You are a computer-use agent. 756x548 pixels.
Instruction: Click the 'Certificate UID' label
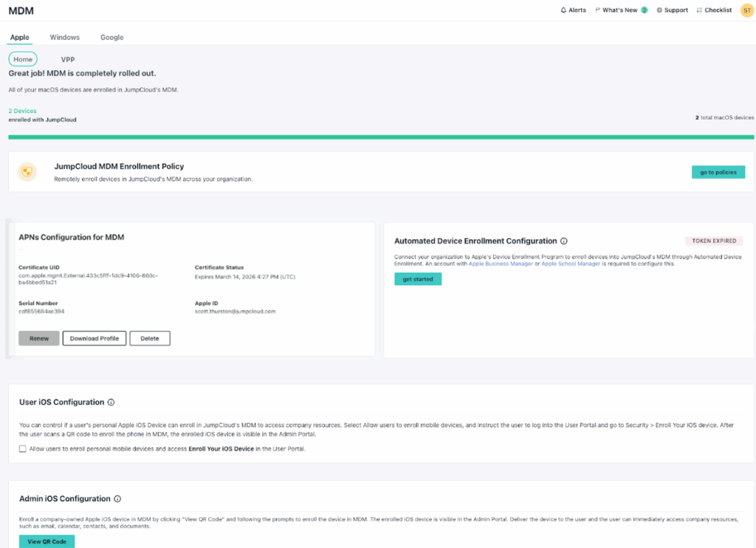point(39,267)
